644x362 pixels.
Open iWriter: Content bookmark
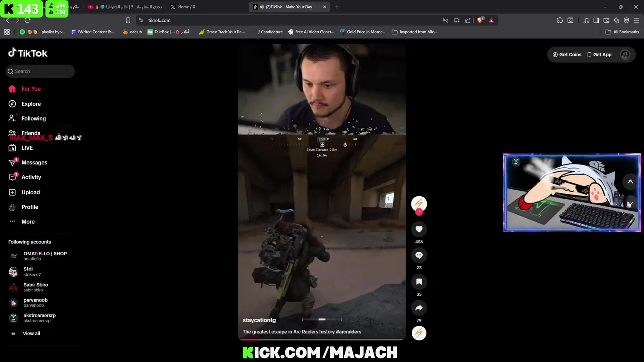pyautogui.click(x=93, y=32)
